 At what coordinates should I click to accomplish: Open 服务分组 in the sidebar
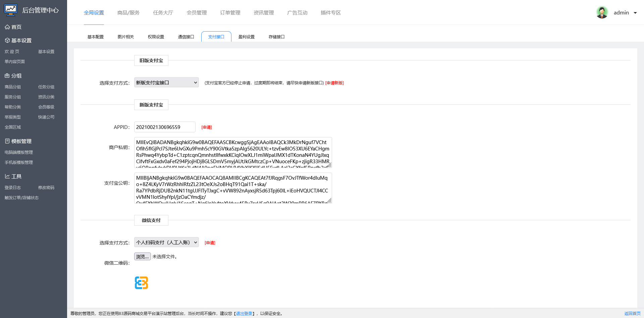[13, 97]
